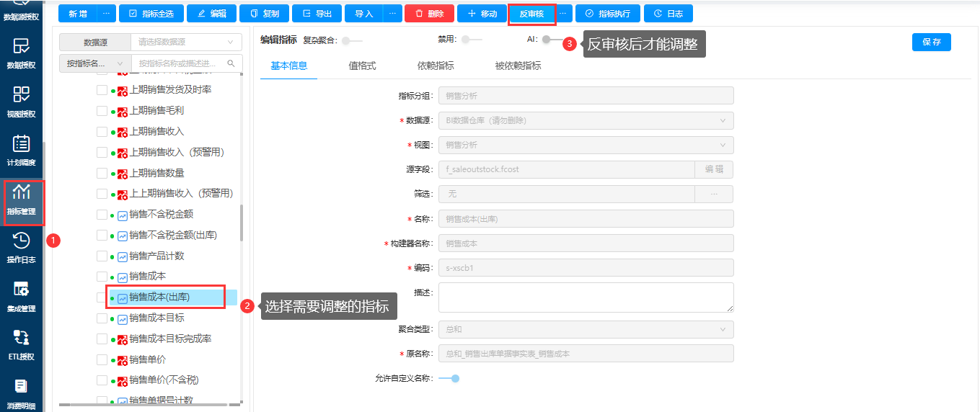This screenshot has height=412, width=980.
Task: Open ETL授权 in the left sidebar
Action: [22, 344]
